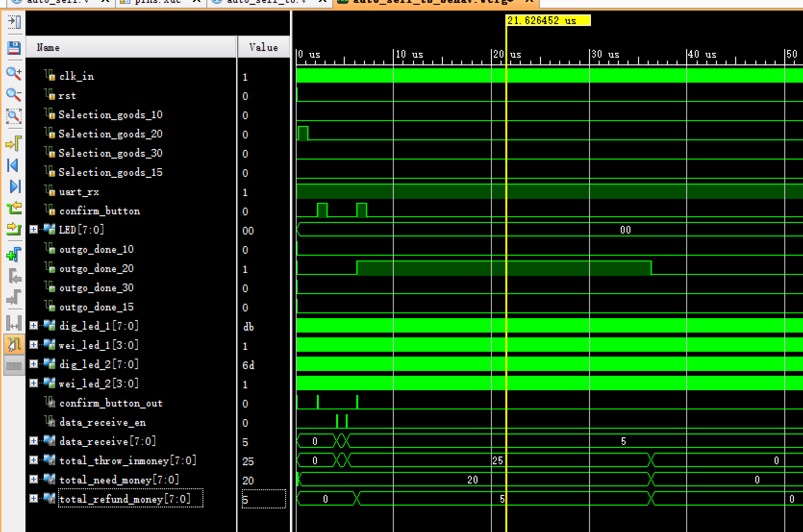Select the Selection_goods_30 signal

click(x=111, y=153)
